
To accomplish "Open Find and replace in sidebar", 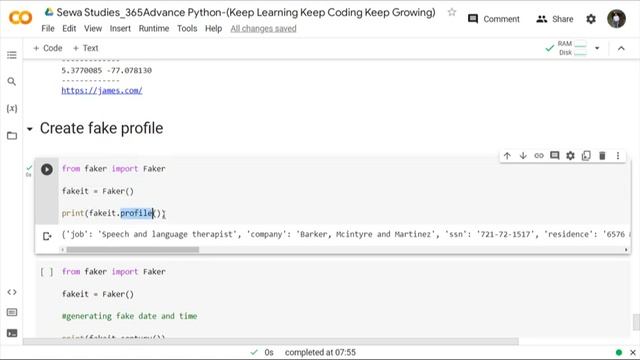I will [x=12, y=82].
